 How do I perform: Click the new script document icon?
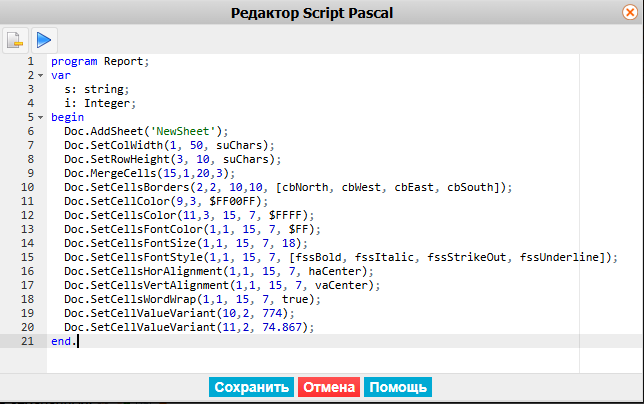[15, 40]
